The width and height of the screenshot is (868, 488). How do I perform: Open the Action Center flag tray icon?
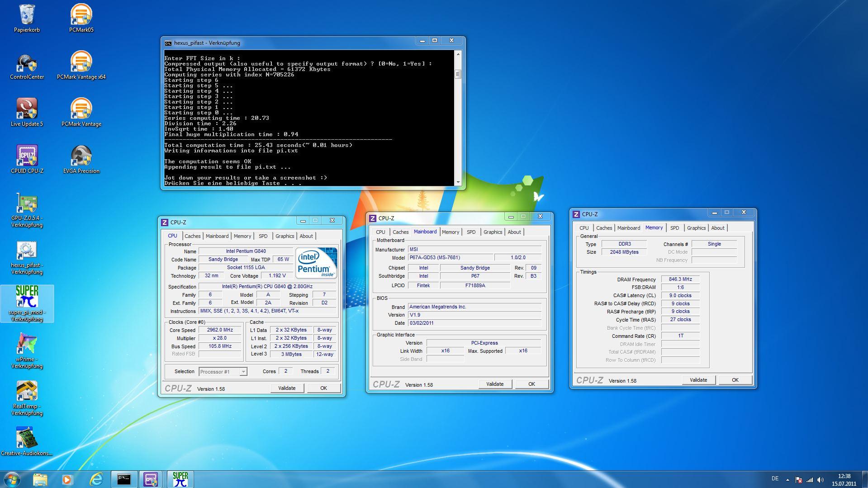[799, 479]
